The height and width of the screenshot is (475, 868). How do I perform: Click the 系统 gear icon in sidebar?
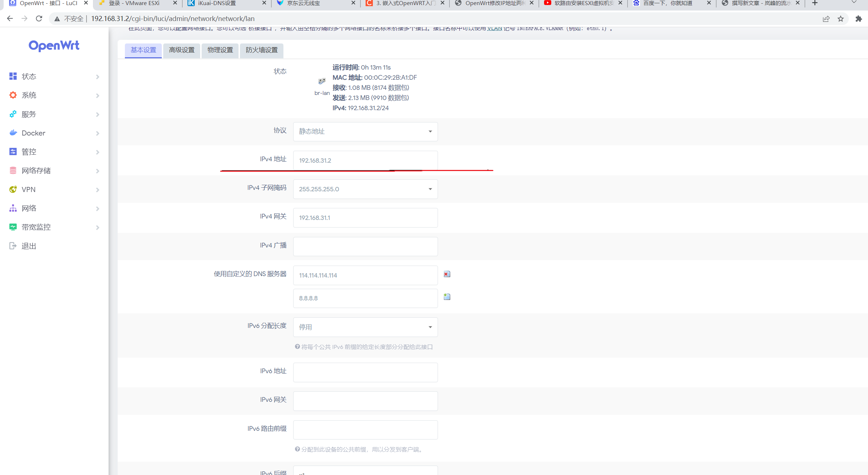point(13,95)
